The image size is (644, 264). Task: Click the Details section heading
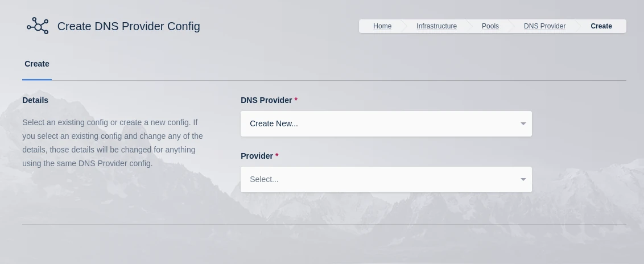tap(35, 100)
